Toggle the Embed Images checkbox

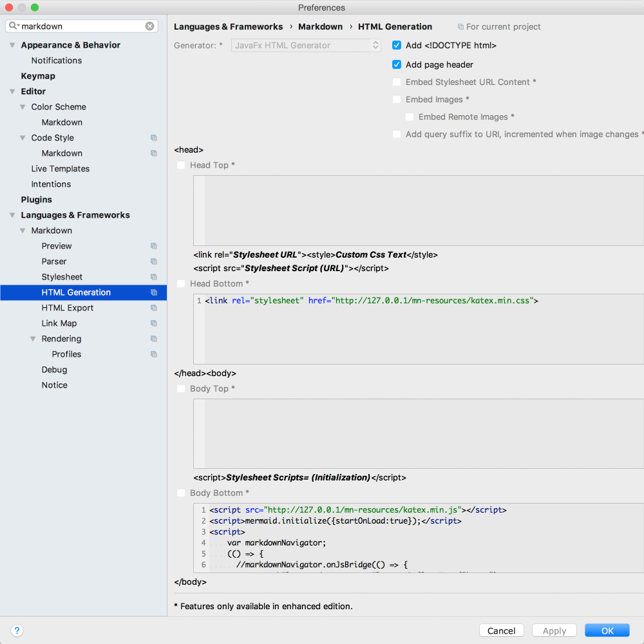tap(396, 99)
